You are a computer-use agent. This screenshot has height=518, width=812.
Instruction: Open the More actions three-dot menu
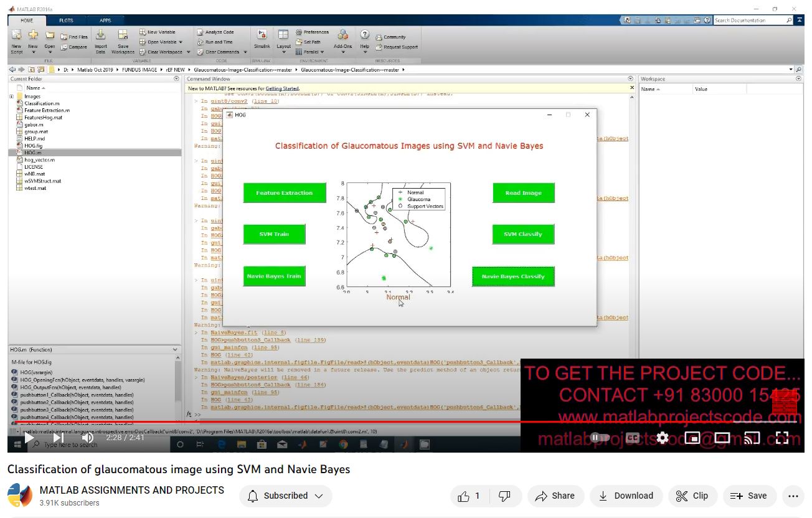793,496
